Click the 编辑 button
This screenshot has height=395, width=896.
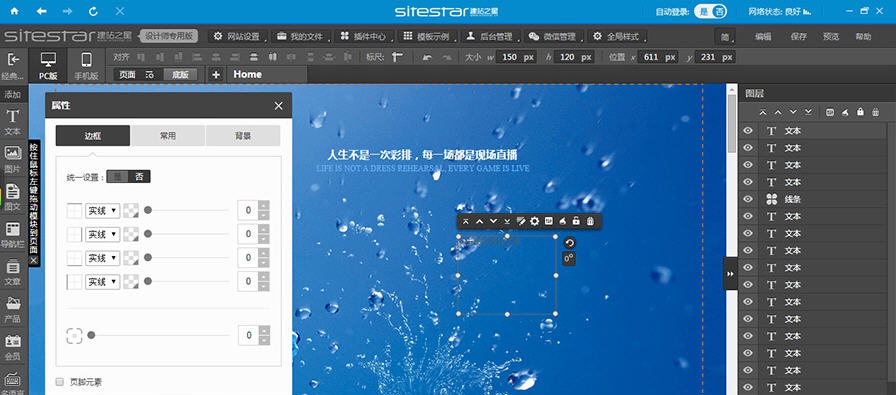(763, 37)
